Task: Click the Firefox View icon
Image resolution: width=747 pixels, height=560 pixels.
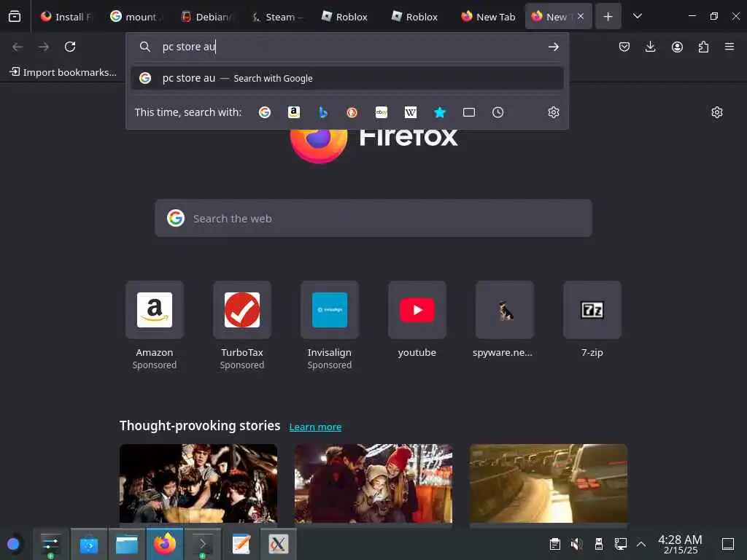Action: tap(15, 17)
